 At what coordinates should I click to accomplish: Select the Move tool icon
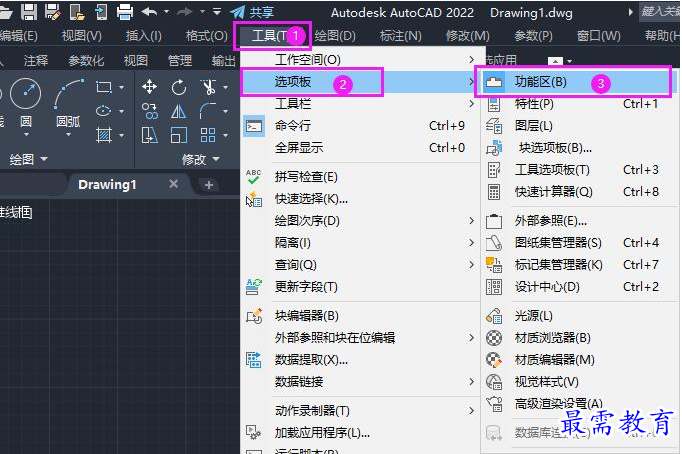149,87
